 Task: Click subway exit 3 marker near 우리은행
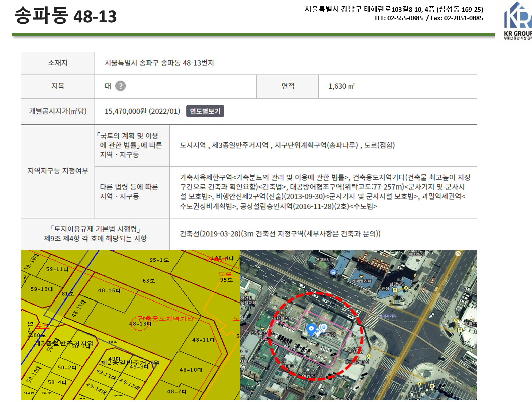455,320
